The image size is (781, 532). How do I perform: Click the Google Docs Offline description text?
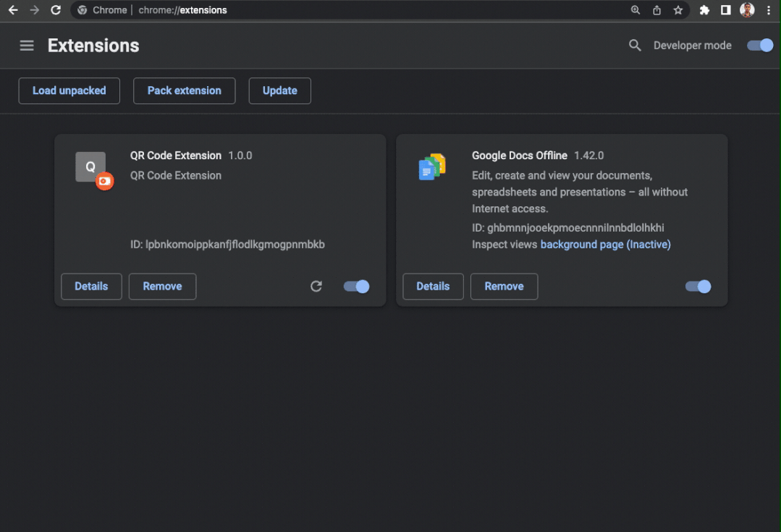[x=580, y=192]
